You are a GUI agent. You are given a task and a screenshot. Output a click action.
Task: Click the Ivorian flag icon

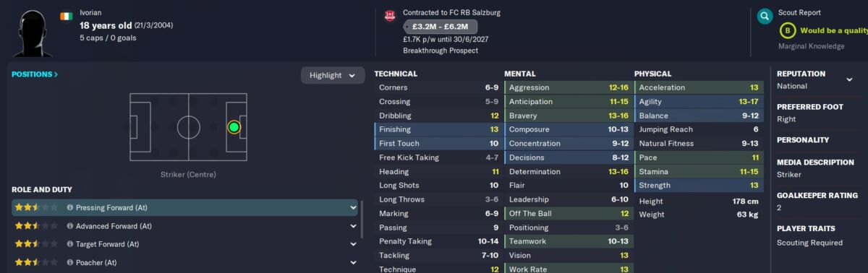(66, 14)
